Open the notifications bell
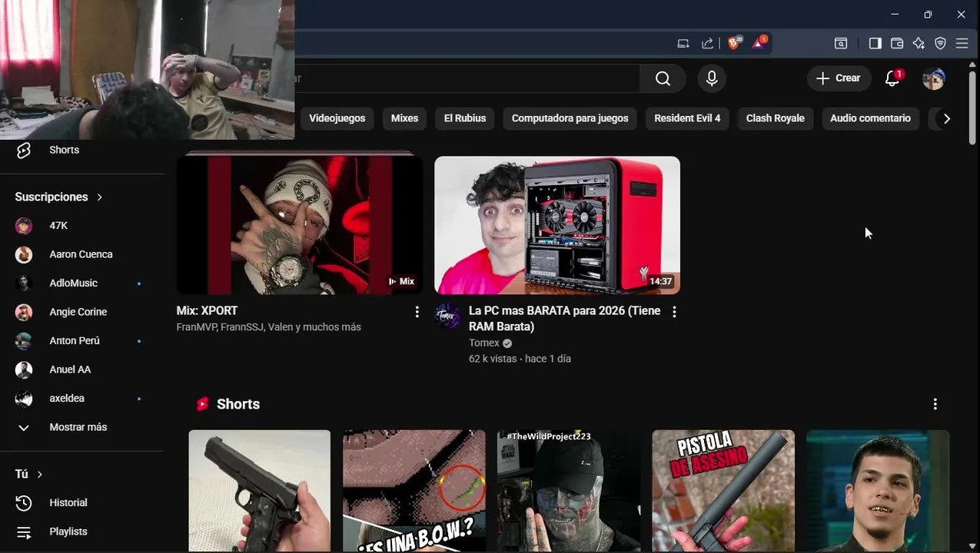This screenshot has width=980, height=553. (x=892, y=78)
